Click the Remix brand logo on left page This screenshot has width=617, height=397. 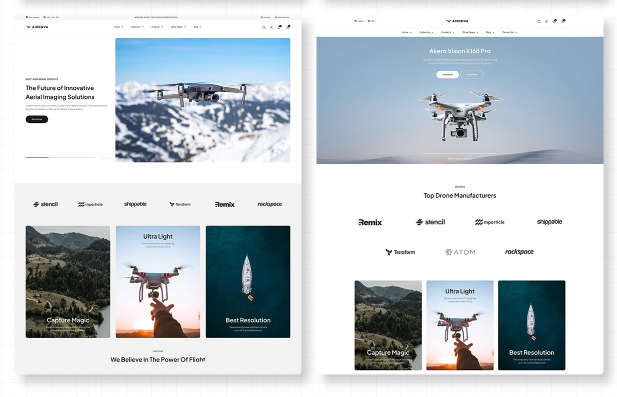click(x=225, y=204)
